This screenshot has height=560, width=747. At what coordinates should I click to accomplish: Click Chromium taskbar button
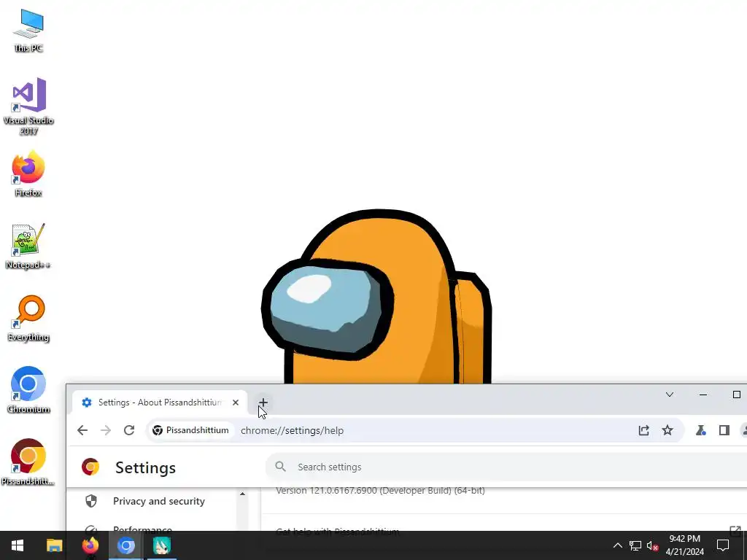(x=125, y=545)
